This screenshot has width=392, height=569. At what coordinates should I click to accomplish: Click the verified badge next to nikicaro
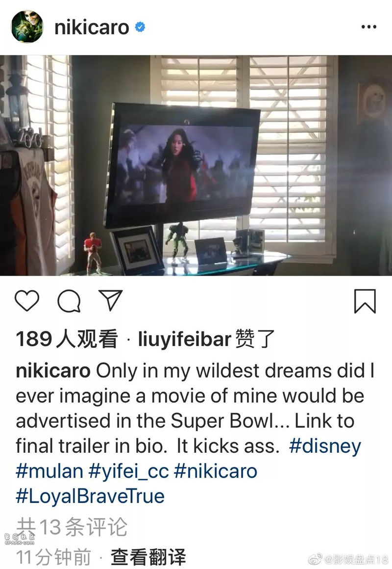[140, 27]
